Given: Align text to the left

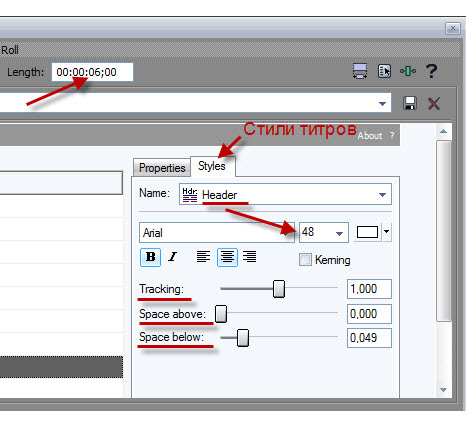Looking at the screenshot, I should 203,257.
